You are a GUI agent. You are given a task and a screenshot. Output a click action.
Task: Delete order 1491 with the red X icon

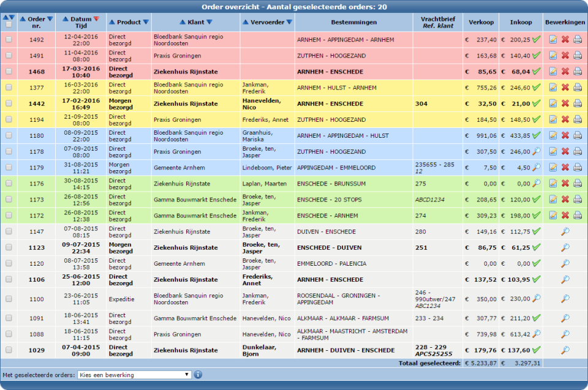click(565, 55)
